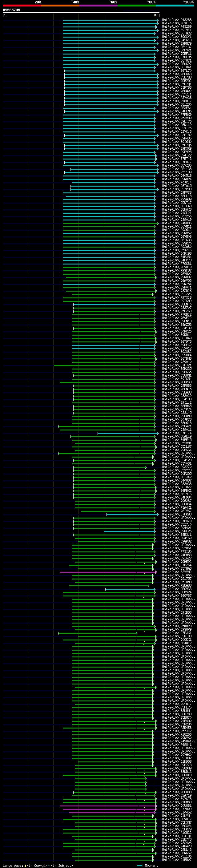Select the UniRef100_Q91757 label
197x868 pixels.
pos(177,579)
